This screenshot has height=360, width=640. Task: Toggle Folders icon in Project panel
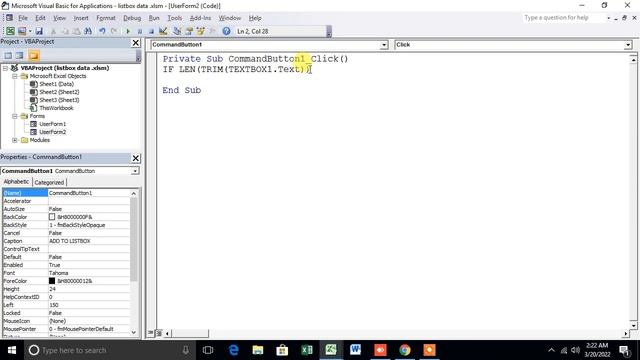[34, 55]
